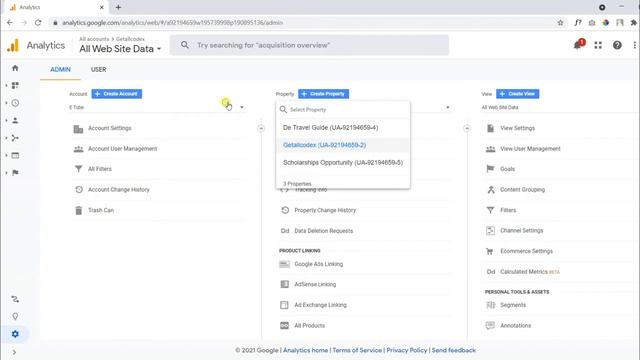Select De Travel Guide property
This screenshot has height=360, width=640.
343,128
